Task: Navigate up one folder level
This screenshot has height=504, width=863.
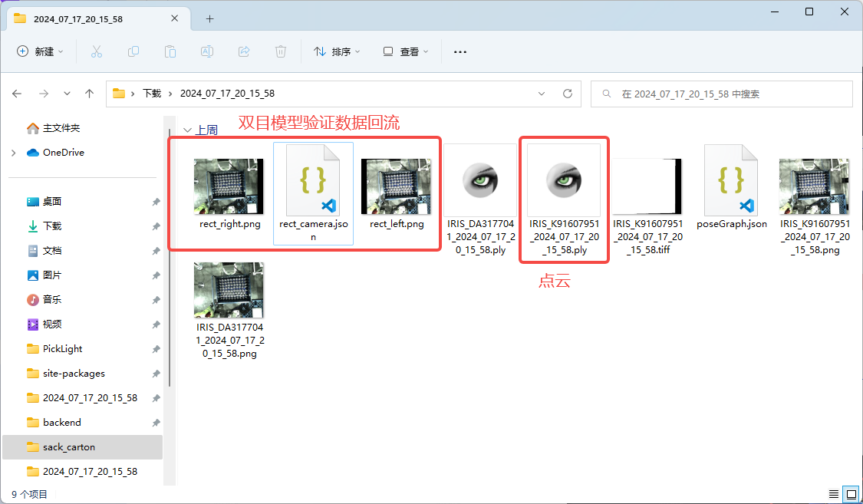Action: 89,94
